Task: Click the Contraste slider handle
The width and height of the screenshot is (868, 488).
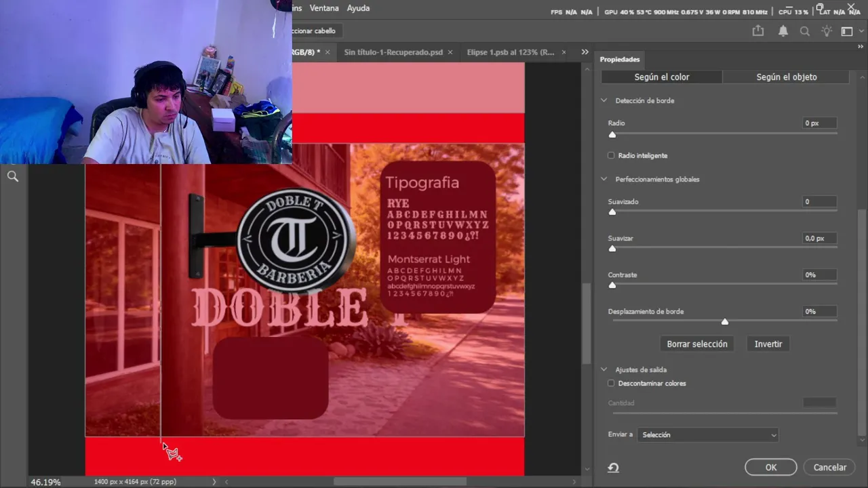Action: 612,285
